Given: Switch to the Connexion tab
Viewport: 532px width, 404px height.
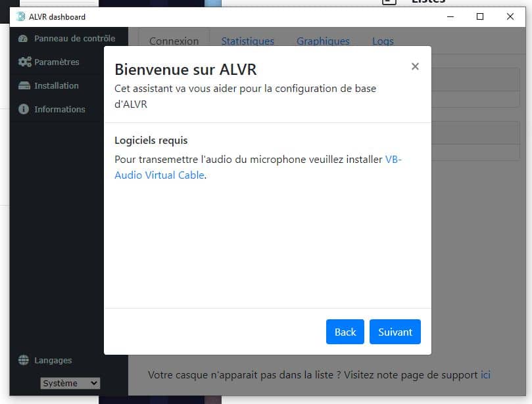Looking at the screenshot, I should pos(174,41).
